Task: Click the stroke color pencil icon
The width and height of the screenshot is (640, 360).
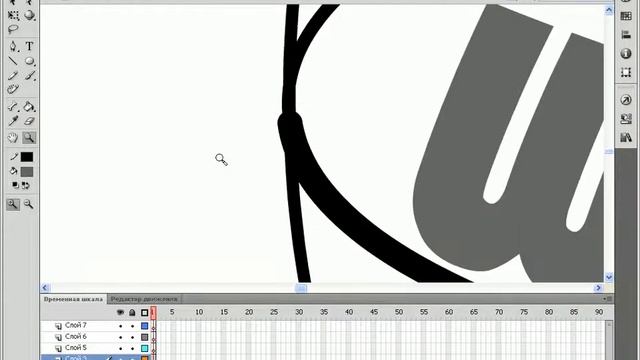Action: 13,157
